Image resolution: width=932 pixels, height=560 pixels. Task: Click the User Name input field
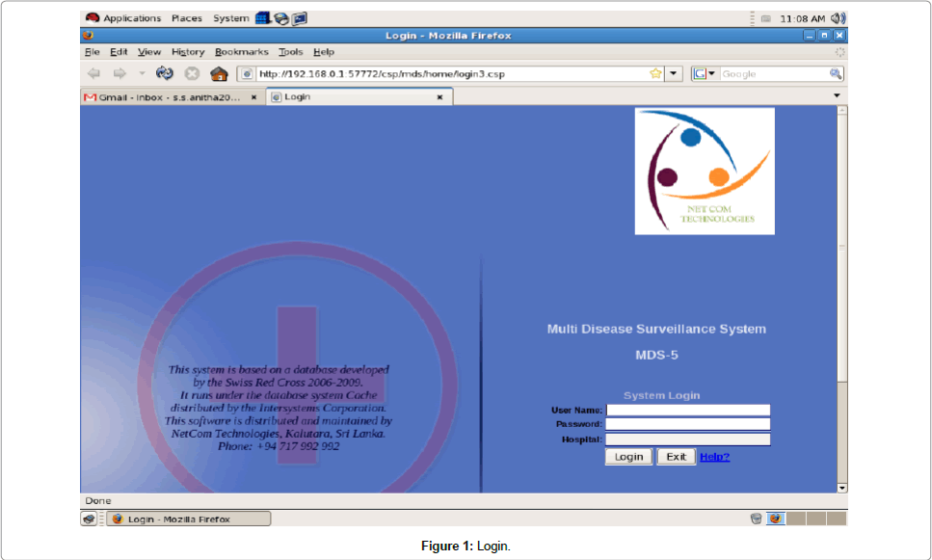tap(688, 410)
